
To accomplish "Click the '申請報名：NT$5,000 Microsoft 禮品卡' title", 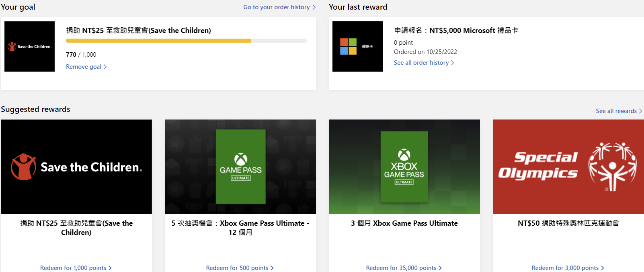I will [x=456, y=31].
